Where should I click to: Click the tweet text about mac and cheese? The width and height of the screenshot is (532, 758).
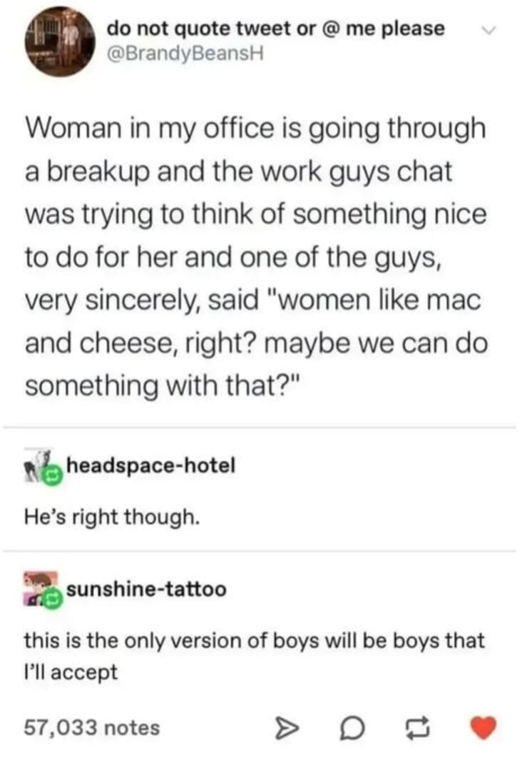coord(256,257)
